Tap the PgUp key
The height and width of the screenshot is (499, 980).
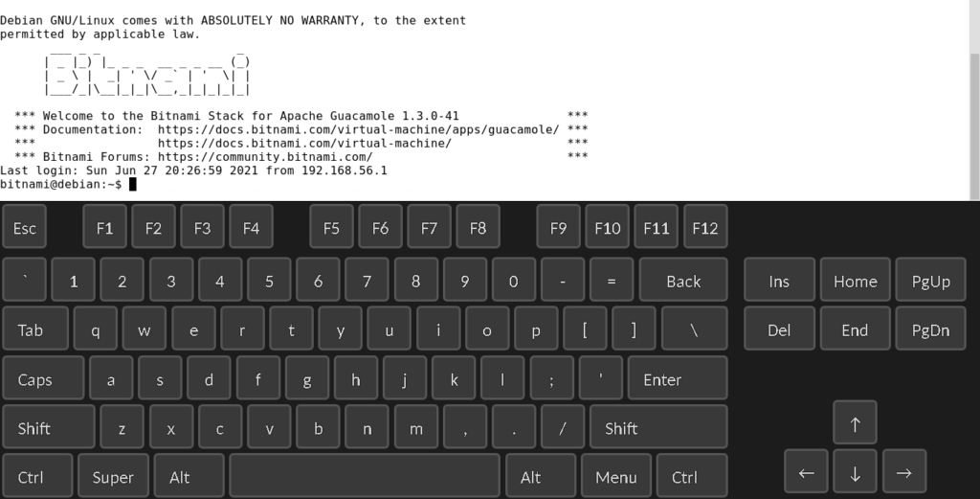click(930, 280)
